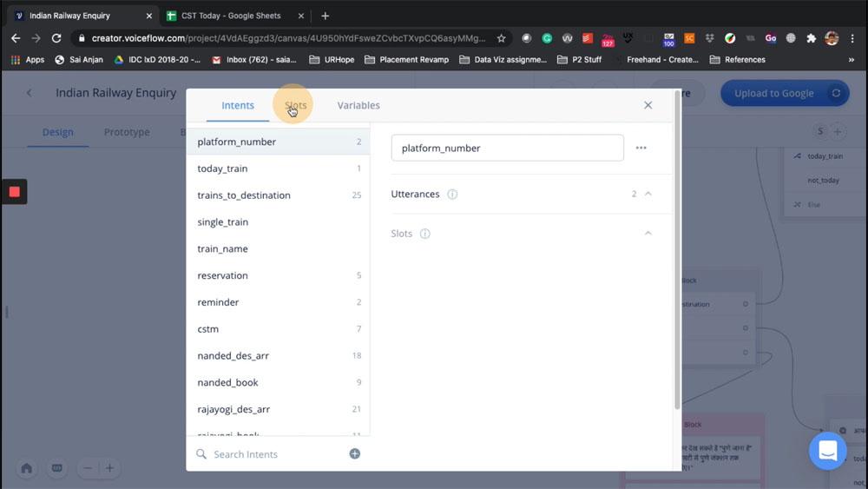Collapse the Slots section chevron
Image resolution: width=868 pixels, height=489 pixels.
[648, 234]
